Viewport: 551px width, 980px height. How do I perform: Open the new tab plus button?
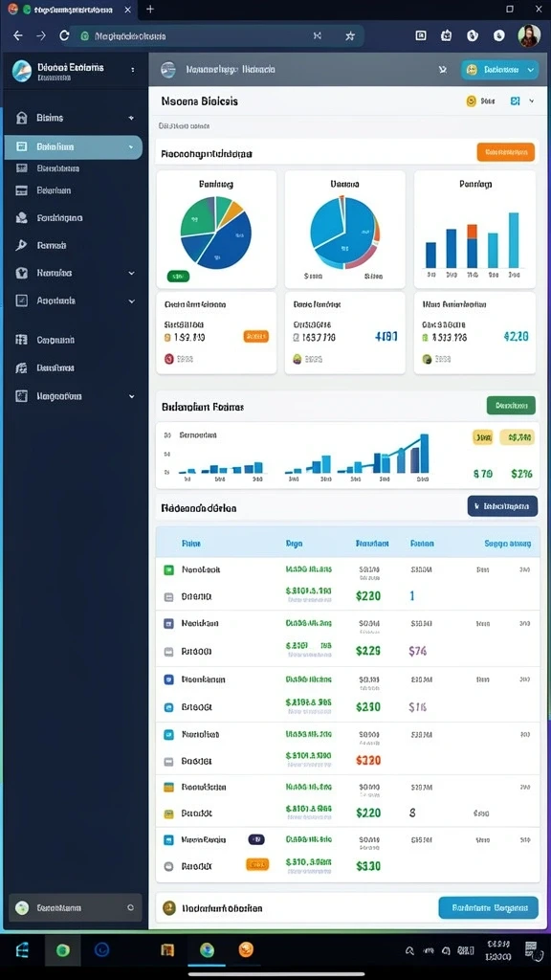tap(150, 10)
